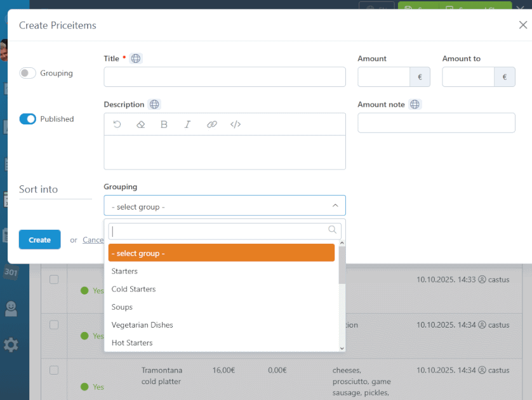Click the dropdown list scrollbar down arrow
This screenshot has height=400, width=532.
(342, 348)
